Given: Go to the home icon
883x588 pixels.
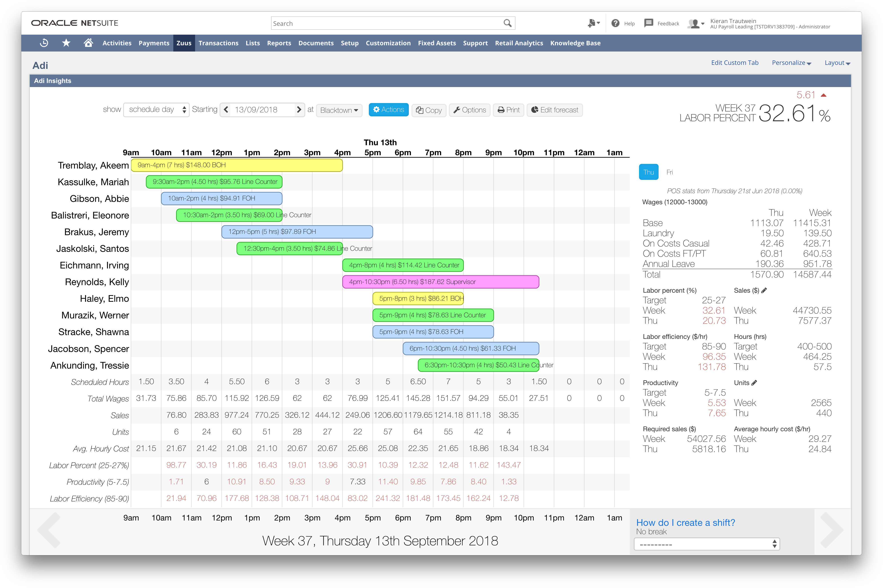Looking at the screenshot, I should [88, 43].
